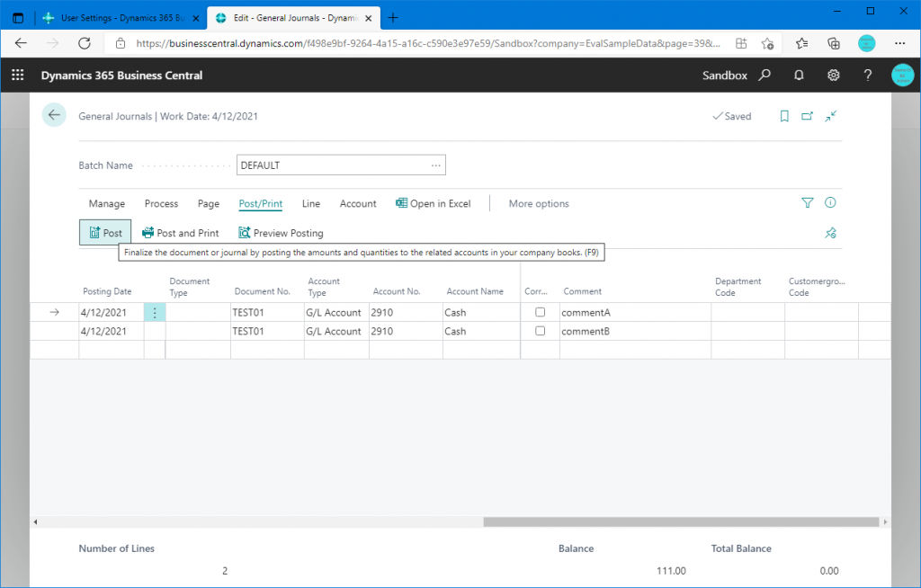The image size is (921, 588).
Task: Open the settings gear in Business Central
Action: [834, 76]
